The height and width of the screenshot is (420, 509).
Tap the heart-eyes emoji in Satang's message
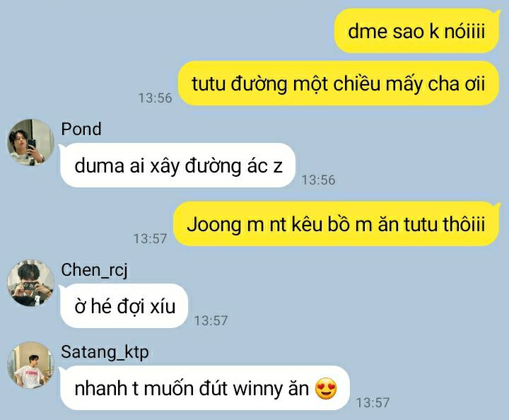tap(326, 388)
